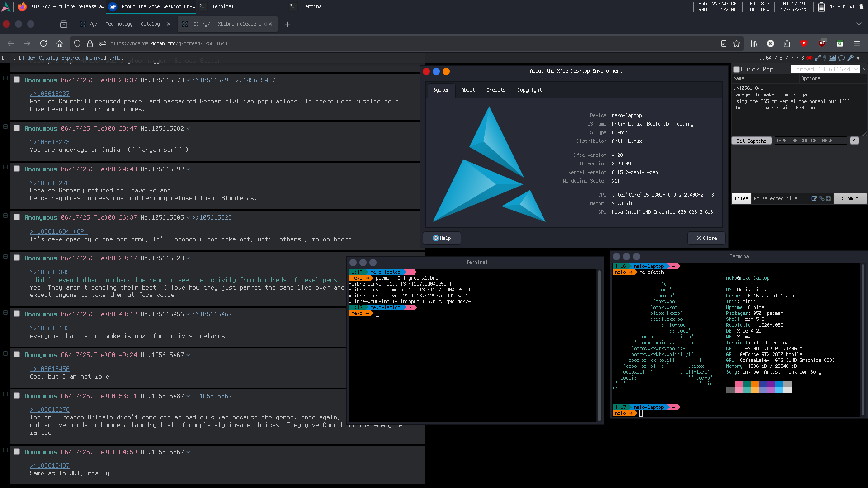This screenshot has height=488, width=868.
Task: Click the scrollbar of the pacman Terminal window
Action: [599, 346]
